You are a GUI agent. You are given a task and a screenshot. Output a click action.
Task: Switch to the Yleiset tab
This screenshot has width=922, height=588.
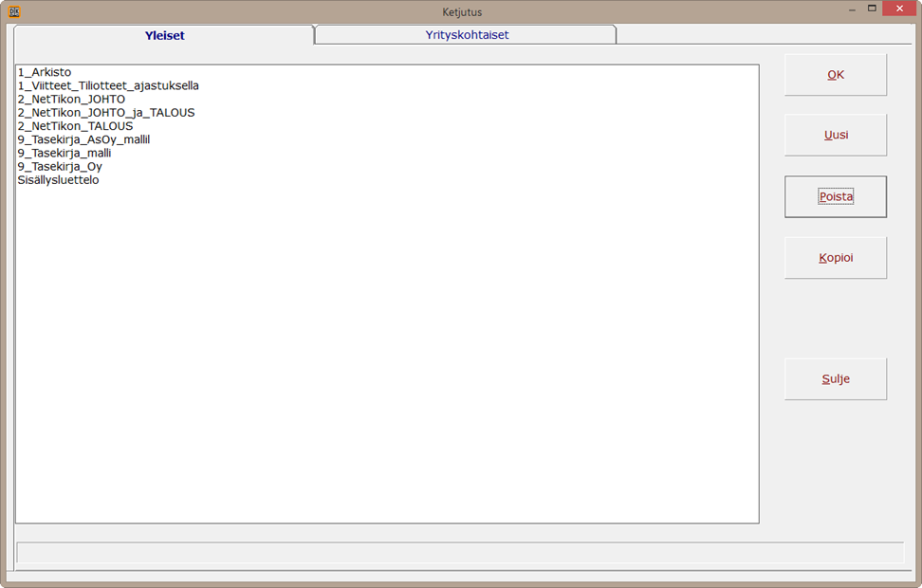click(x=164, y=35)
